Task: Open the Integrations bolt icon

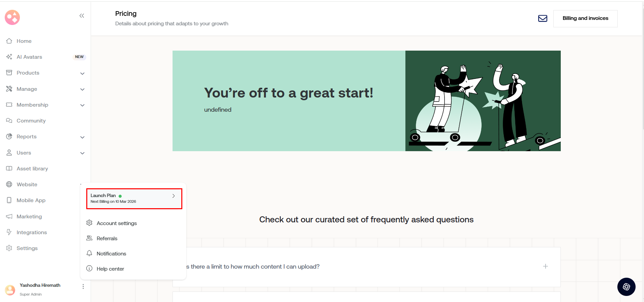Action: click(x=9, y=232)
